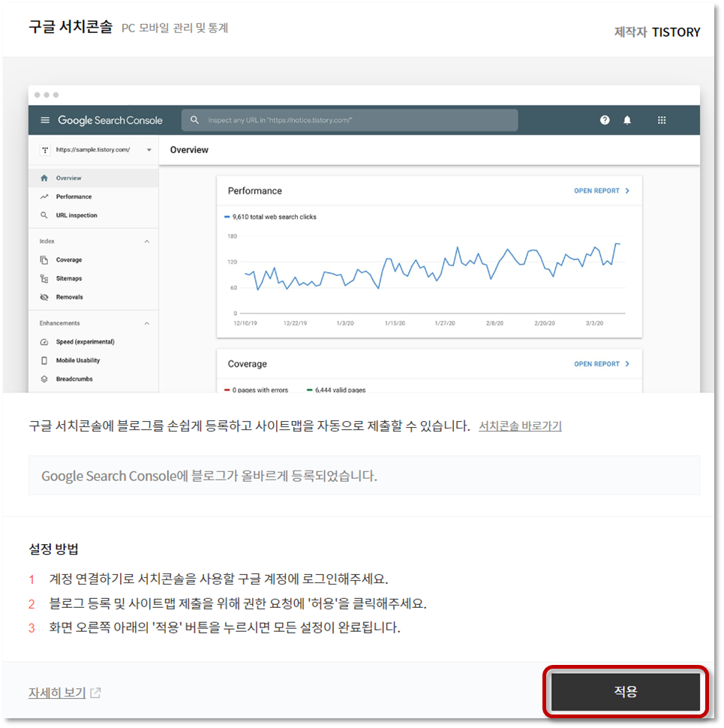Click the sitemap tree icon next to Sitemaps
This screenshot has height=728, width=724.
coord(44,278)
